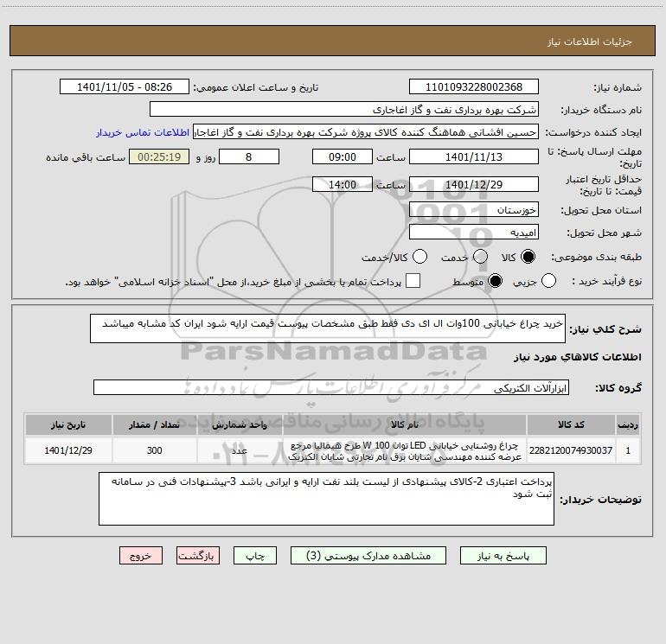Screen dimensions: 666x644
Task: Click the کد کالا column header
Action: pyautogui.click(x=571, y=424)
